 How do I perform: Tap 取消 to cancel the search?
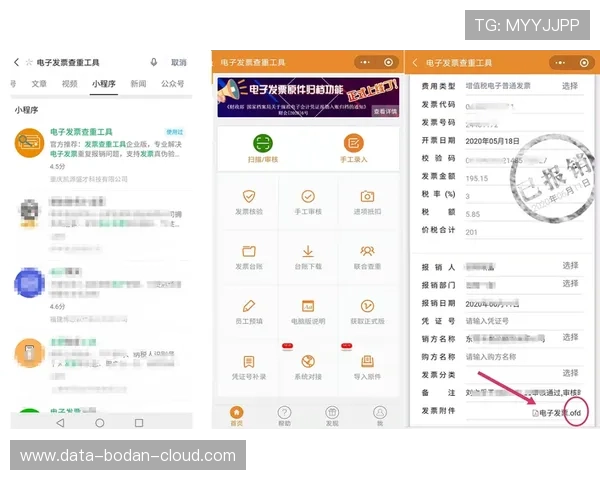(179, 62)
